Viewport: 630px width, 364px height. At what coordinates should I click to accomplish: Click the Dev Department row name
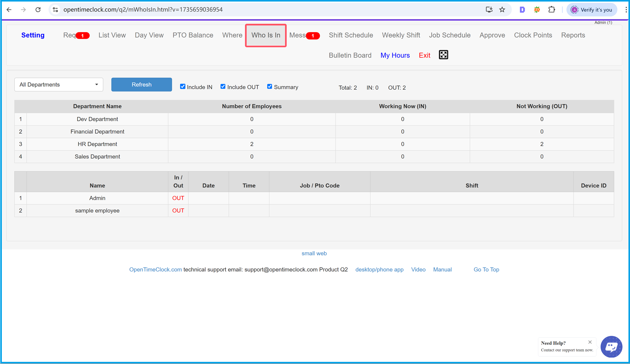[x=97, y=119]
